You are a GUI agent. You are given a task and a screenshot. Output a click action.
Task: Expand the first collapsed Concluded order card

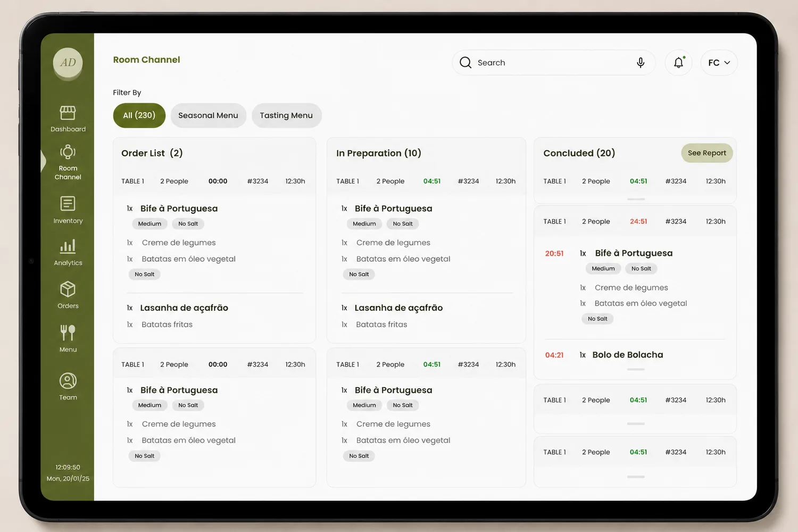tap(636, 199)
